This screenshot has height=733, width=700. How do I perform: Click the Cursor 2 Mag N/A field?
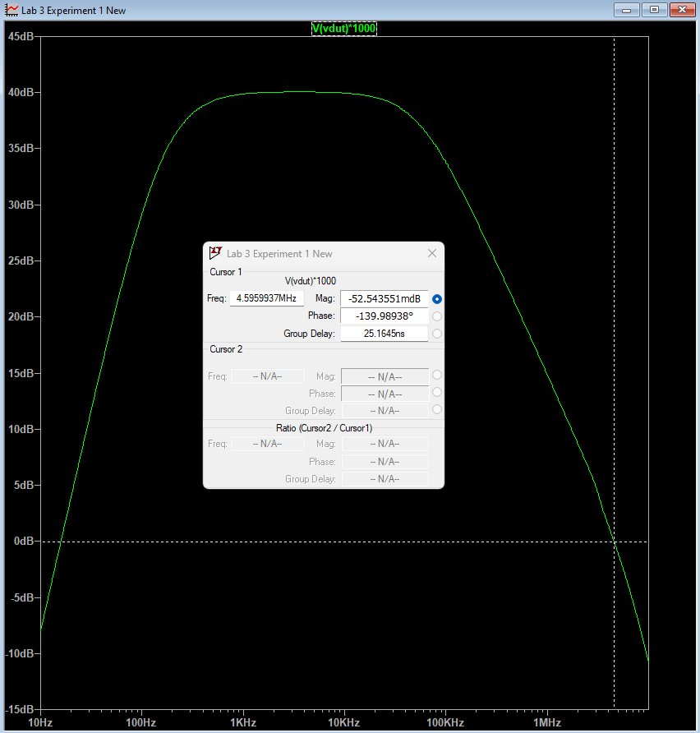tap(385, 376)
